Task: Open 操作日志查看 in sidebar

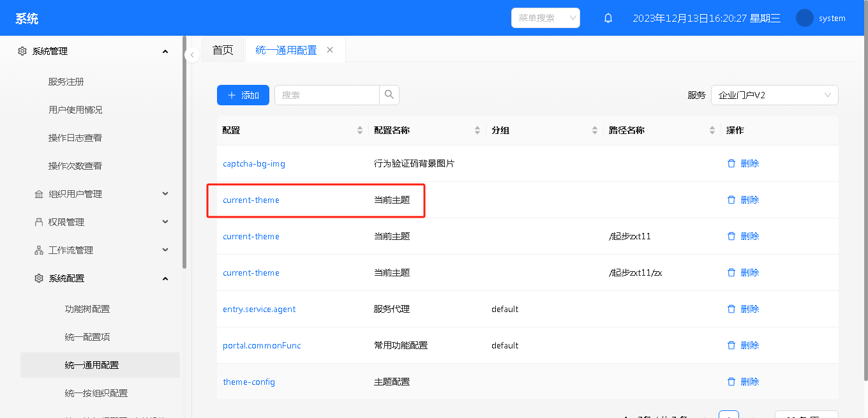Action: (x=75, y=138)
